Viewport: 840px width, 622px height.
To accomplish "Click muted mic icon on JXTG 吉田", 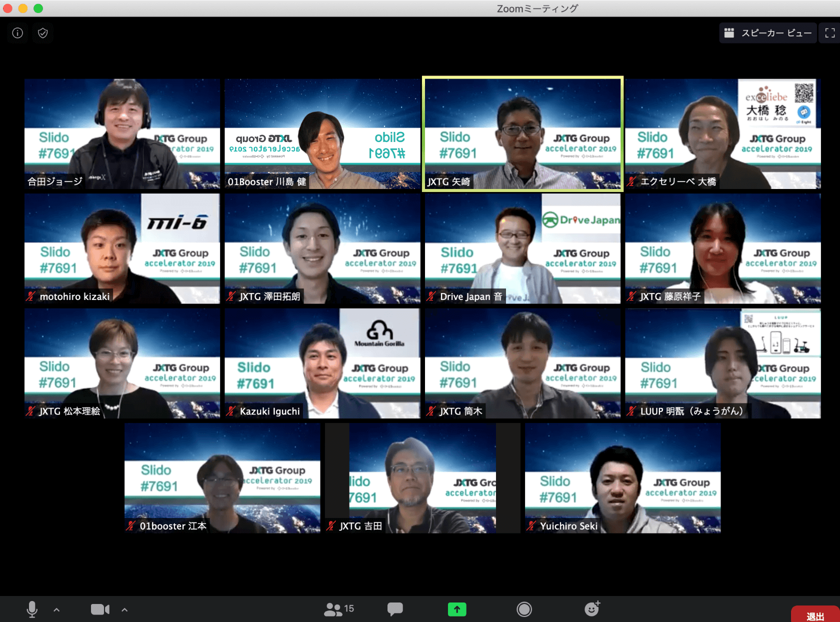I will (331, 526).
